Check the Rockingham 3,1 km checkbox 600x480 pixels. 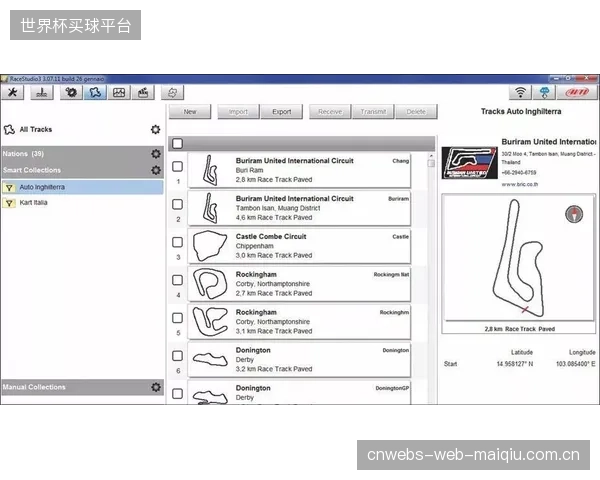point(178,318)
